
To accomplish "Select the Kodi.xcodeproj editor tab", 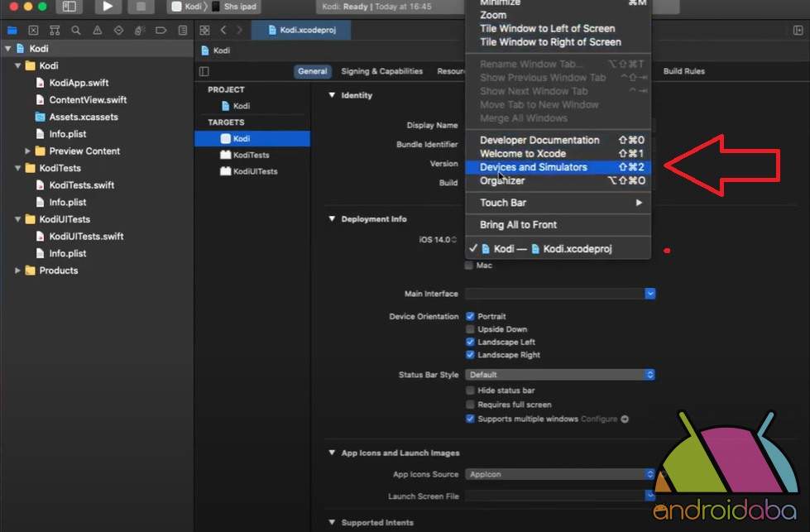I will [302, 30].
